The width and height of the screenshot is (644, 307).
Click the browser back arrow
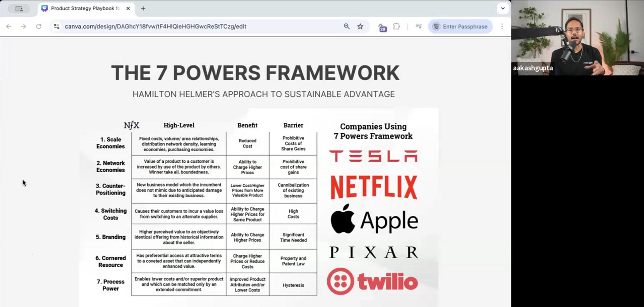8,27
